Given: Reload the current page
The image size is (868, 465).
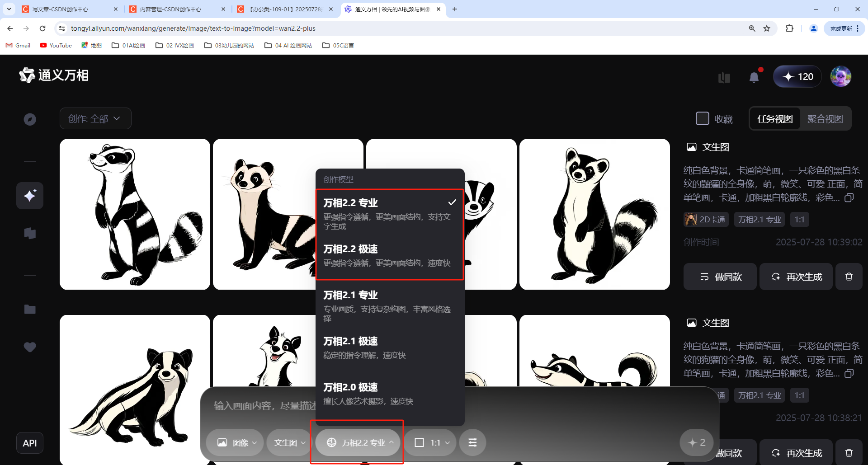Looking at the screenshot, I should 42,28.
